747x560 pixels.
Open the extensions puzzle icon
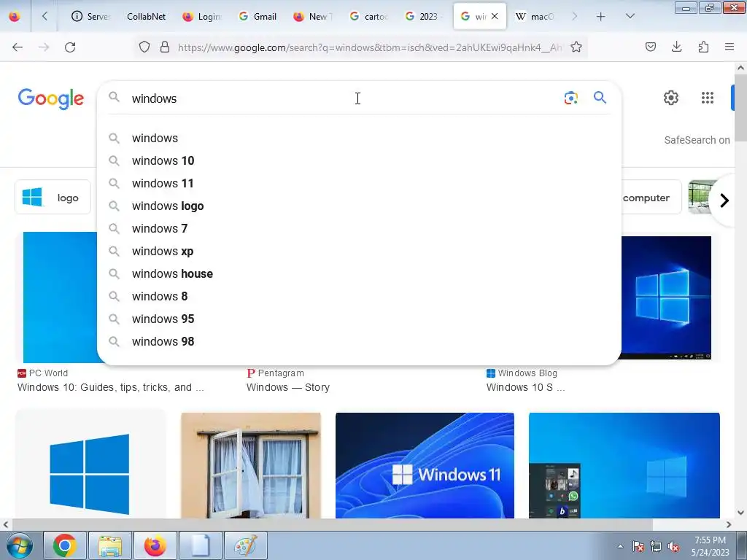coord(703,47)
